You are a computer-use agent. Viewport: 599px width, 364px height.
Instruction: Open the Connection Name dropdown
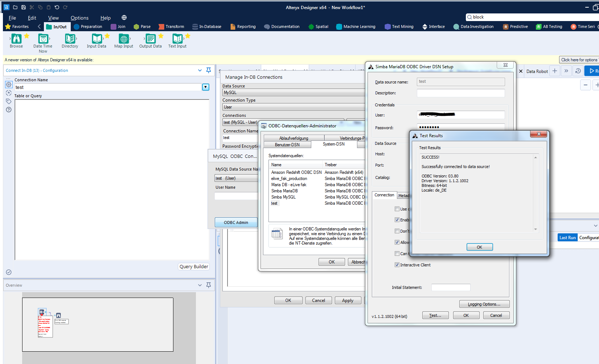tap(206, 87)
